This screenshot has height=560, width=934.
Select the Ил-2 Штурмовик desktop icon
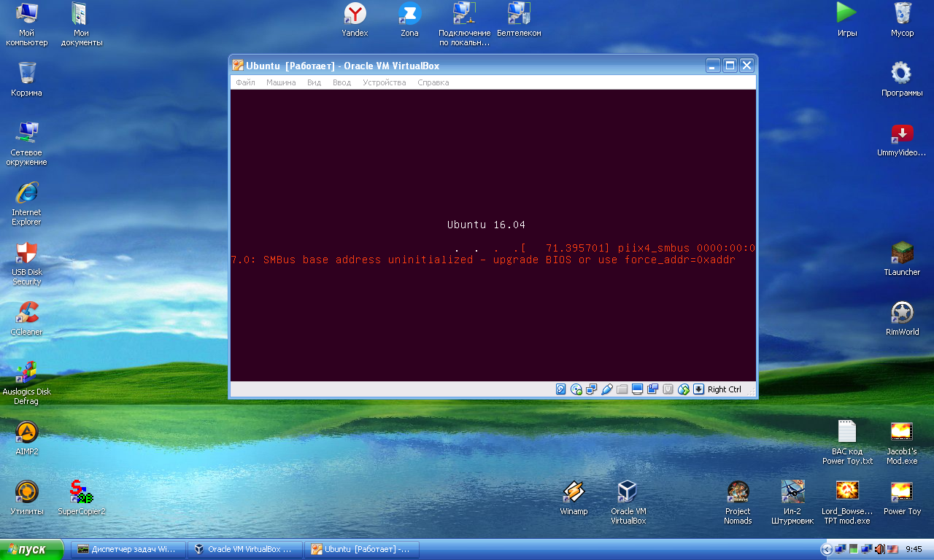[792, 502]
